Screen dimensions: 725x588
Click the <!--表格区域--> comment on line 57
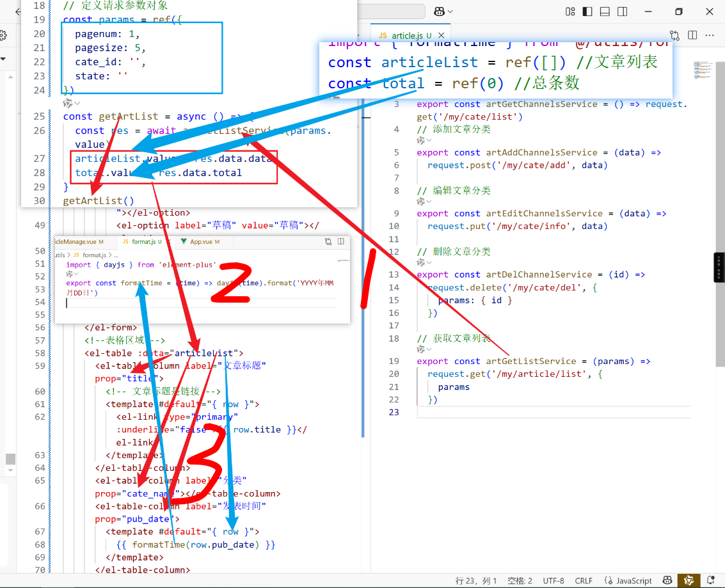point(124,340)
